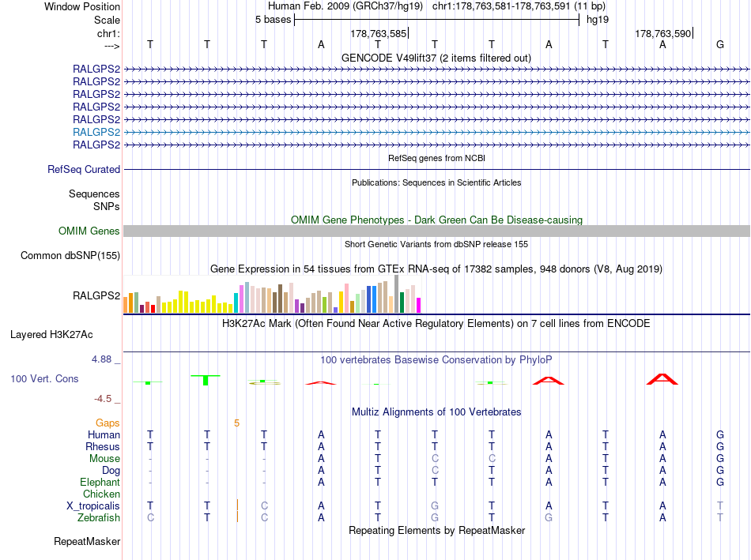Select the Rhesus alignment row label

[103, 446]
